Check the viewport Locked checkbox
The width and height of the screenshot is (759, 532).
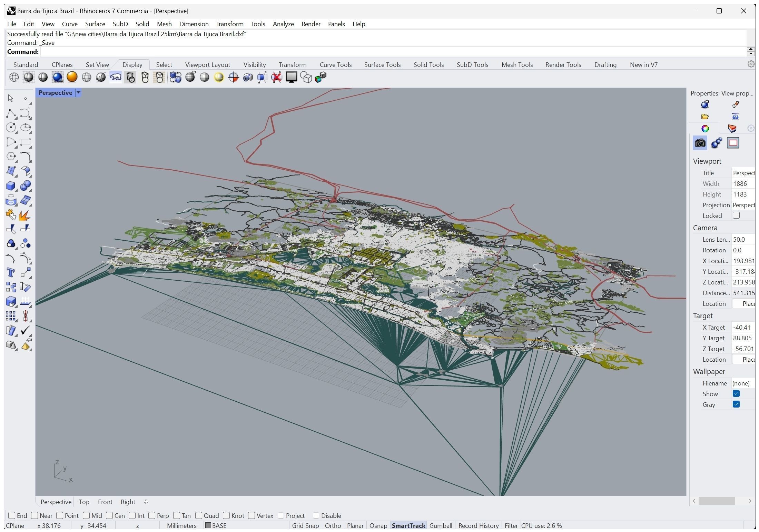736,215
